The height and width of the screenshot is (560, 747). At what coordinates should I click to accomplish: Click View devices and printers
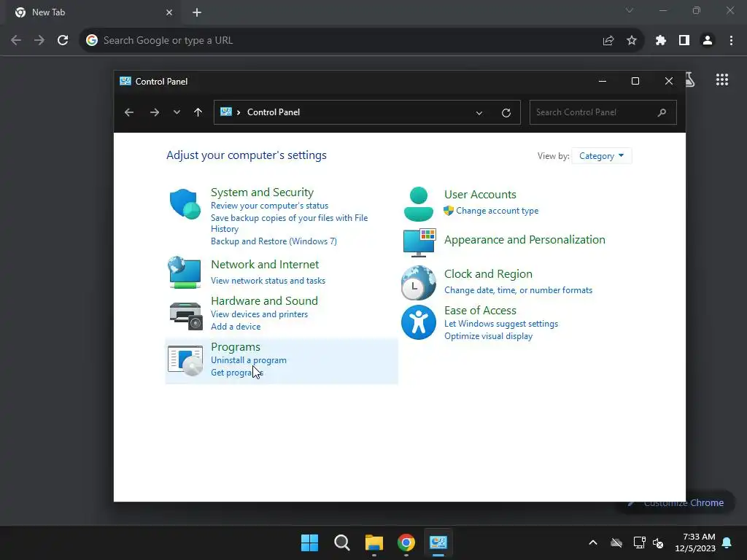pos(259,314)
